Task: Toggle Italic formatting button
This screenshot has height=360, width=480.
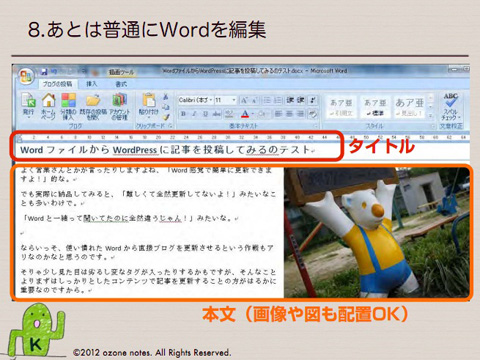Action: pos(194,114)
